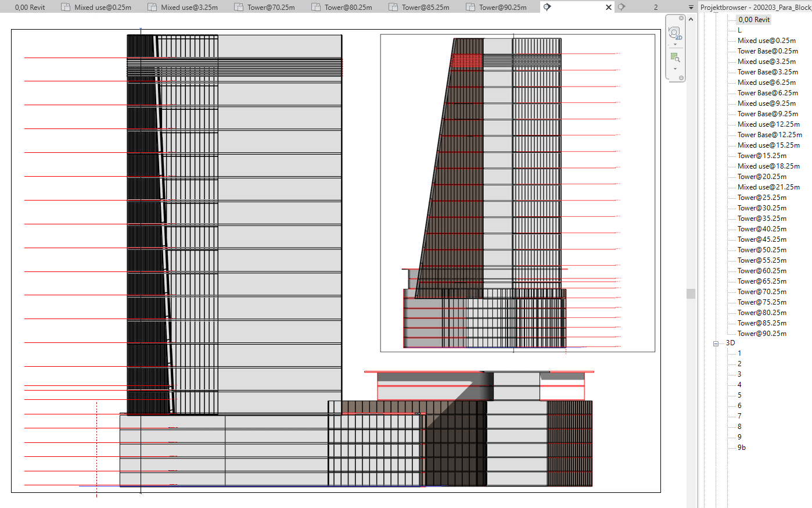Collapse the 3D branch in the Projektbrowser

[716, 343]
